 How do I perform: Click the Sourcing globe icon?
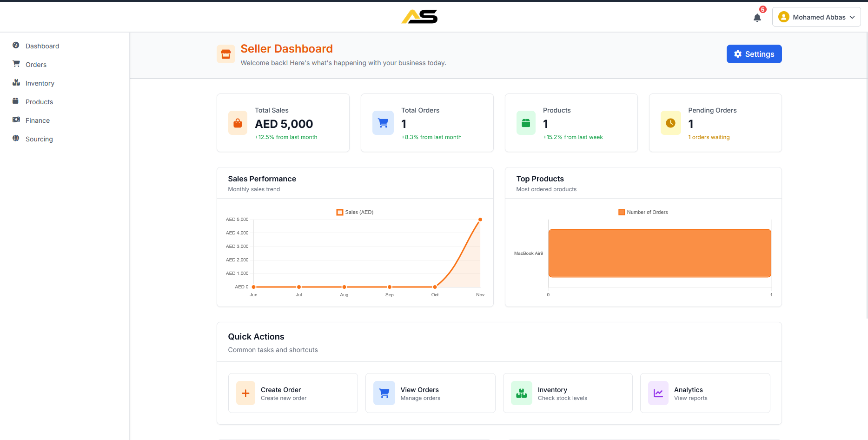point(15,138)
